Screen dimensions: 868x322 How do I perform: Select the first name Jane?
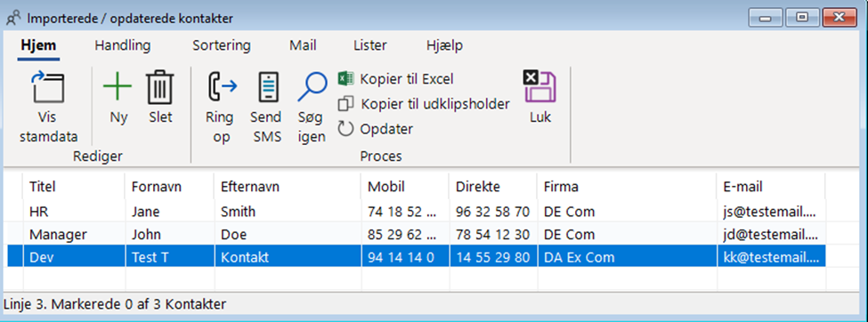click(169, 212)
